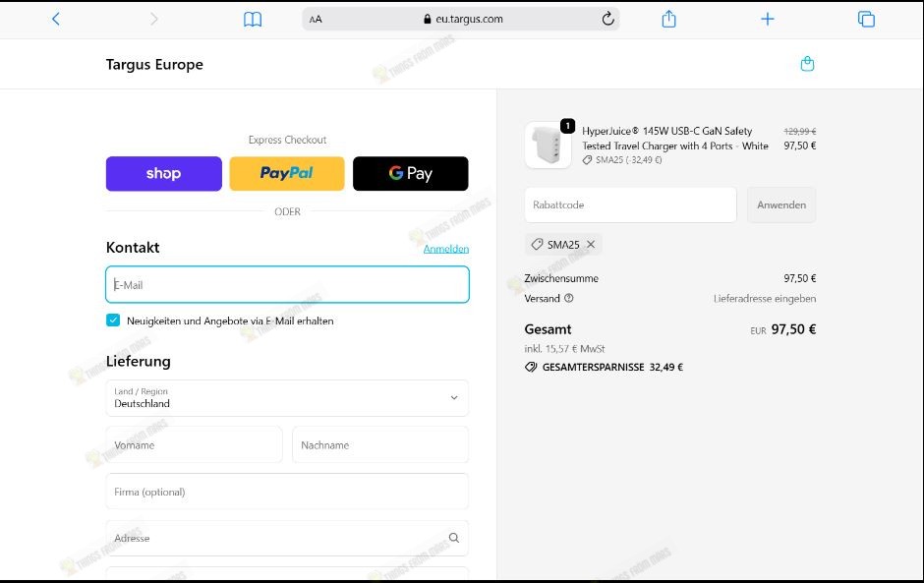Reload the page with refresh icon
The width and height of the screenshot is (924, 583).
(607, 19)
